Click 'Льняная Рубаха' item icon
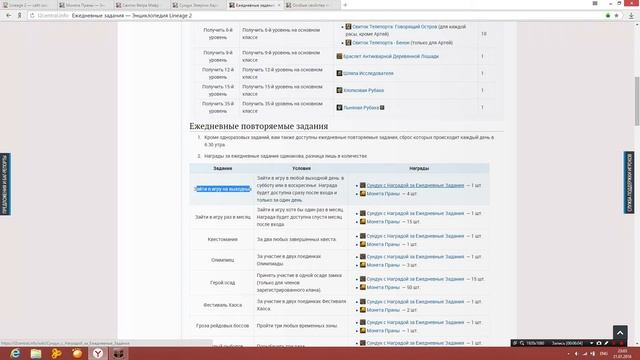 pos(339,107)
